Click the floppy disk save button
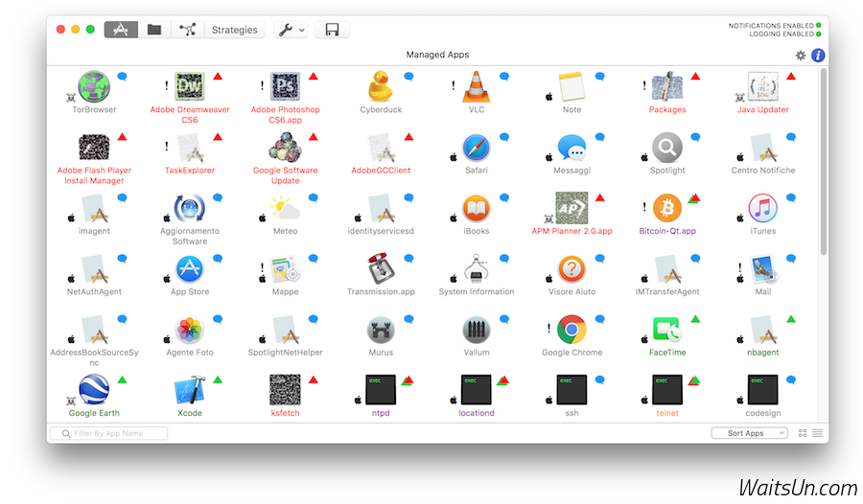This screenshot has width=863, height=504. 332,30
